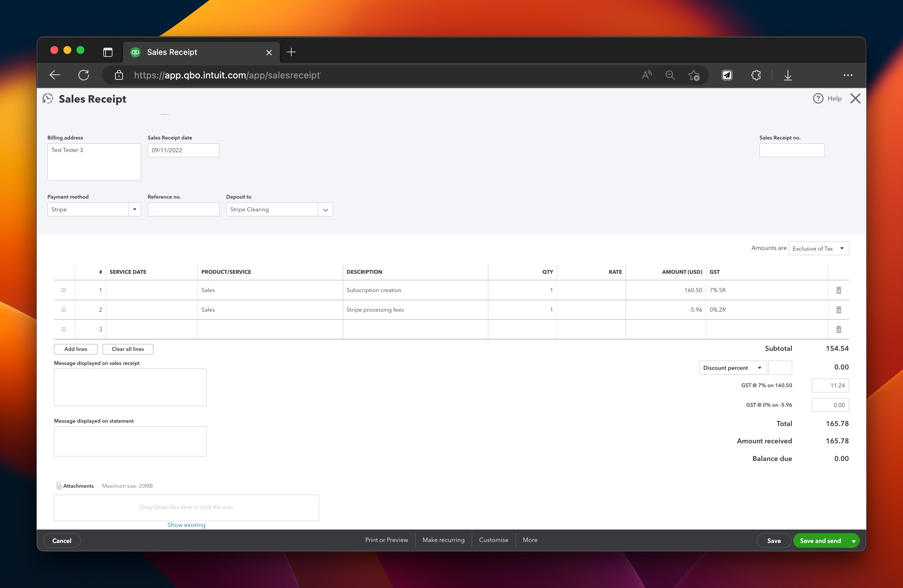The image size is (903, 588).
Task: Click the site lock icon
Action: [x=119, y=75]
